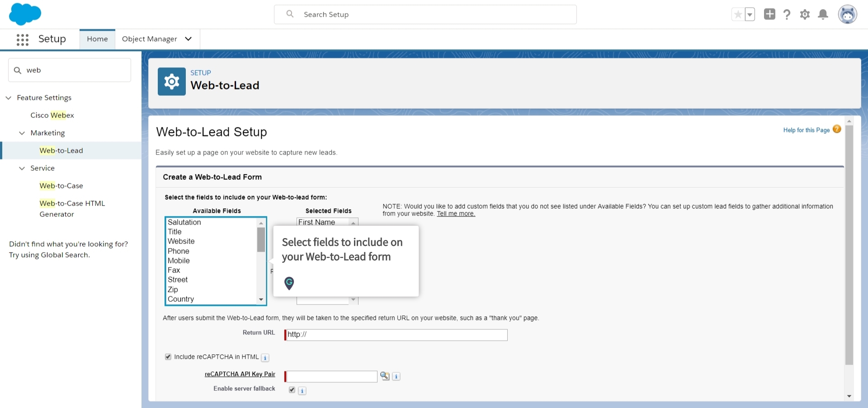Open the App Launcher grid icon

(x=22, y=39)
